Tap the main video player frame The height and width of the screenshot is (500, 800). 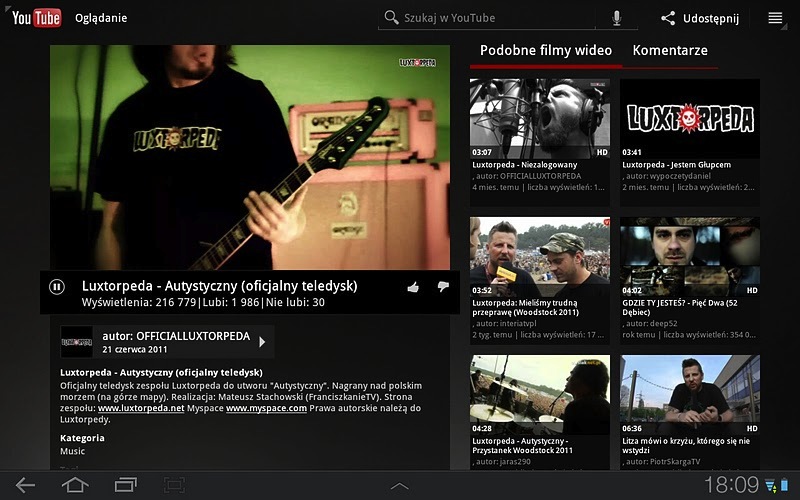coord(250,157)
